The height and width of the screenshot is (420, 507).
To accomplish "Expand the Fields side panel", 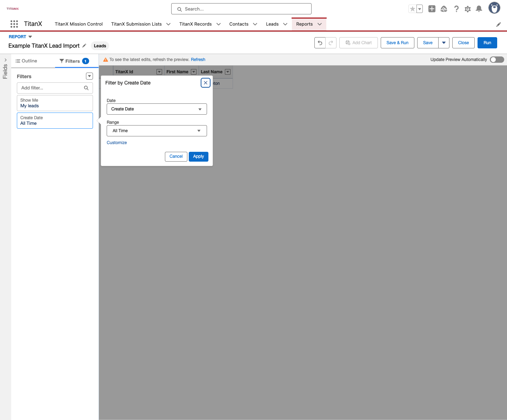I will point(5,60).
